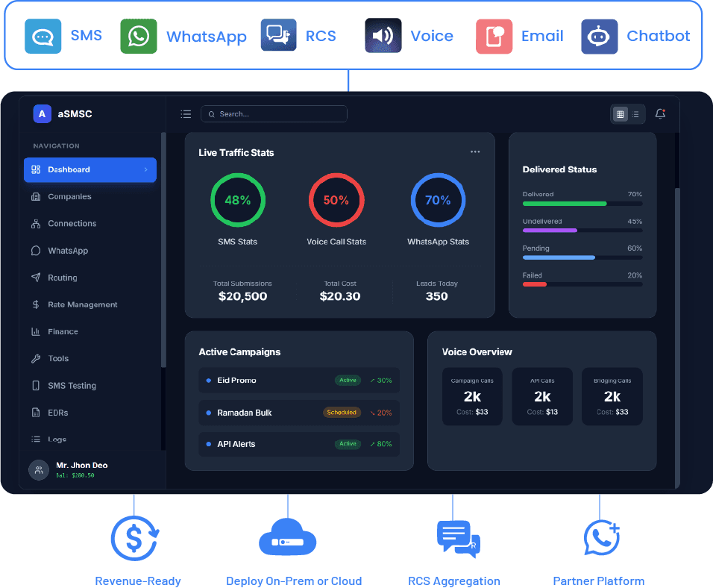Image resolution: width=713 pixels, height=588 pixels.
Task: Open Live Traffic Stats options menu
Action: click(475, 152)
